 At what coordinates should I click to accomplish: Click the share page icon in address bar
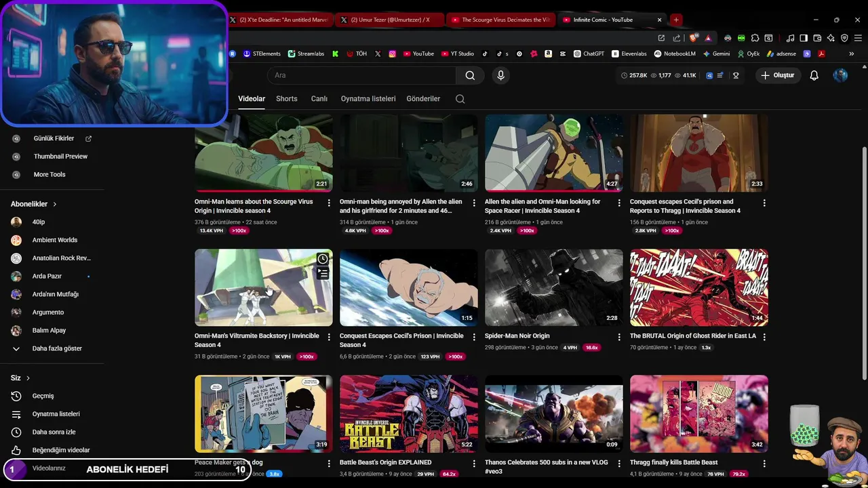pos(676,38)
